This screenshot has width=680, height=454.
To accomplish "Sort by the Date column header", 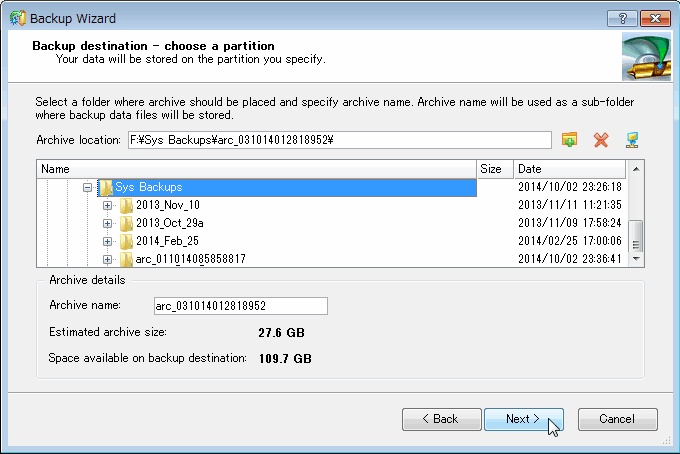I will (x=570, y=169).
